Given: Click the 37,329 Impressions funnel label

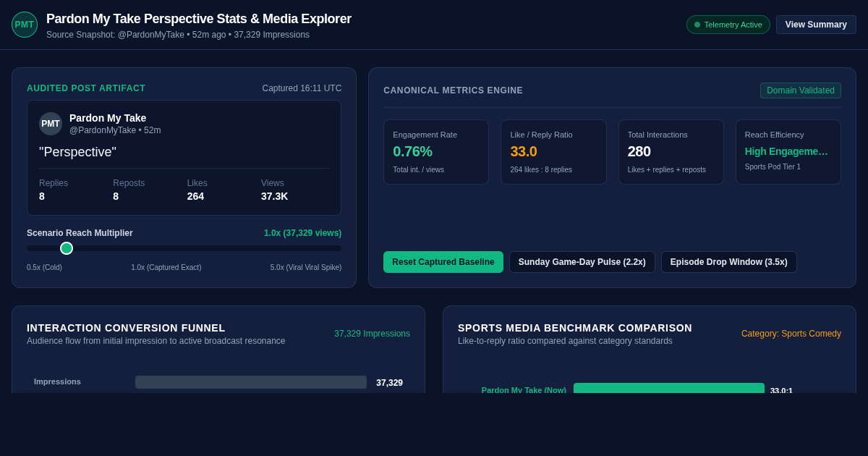Looking at the screenshot, I should 372,334.
